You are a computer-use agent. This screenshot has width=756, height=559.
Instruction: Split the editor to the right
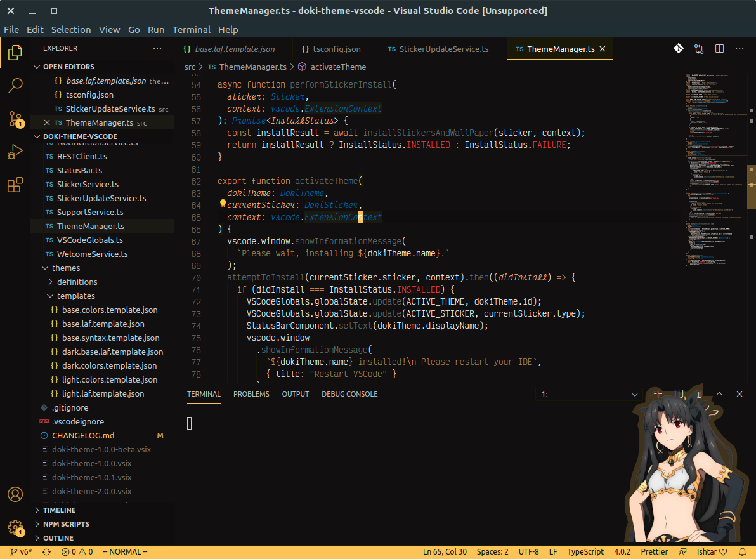pyautogui.click(x=719, y=49)
